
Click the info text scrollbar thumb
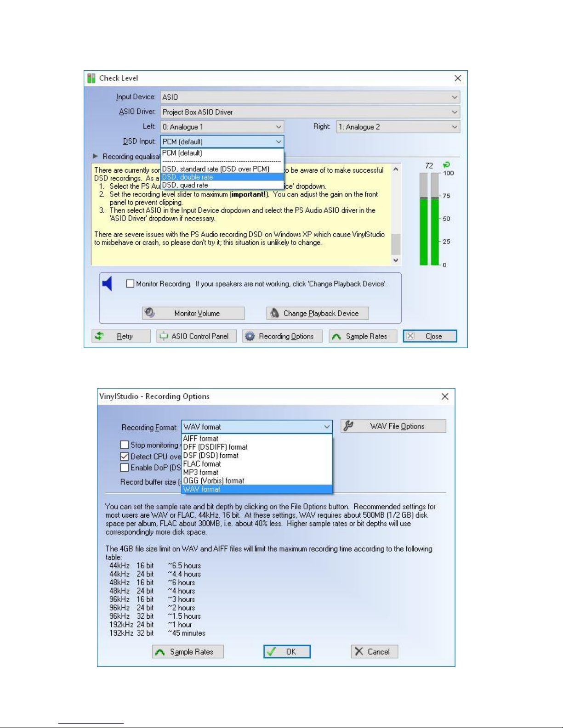(x=396, y=243)
